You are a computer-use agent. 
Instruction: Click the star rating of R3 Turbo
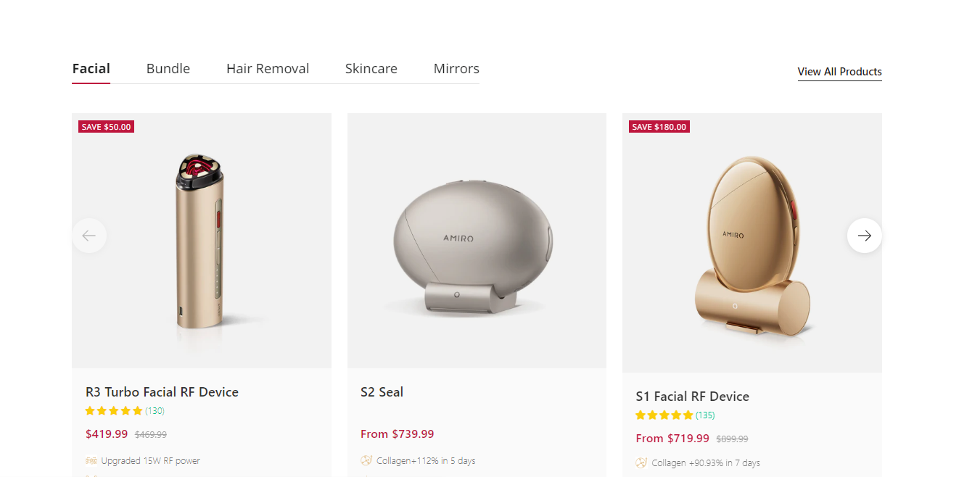[114, 411]
